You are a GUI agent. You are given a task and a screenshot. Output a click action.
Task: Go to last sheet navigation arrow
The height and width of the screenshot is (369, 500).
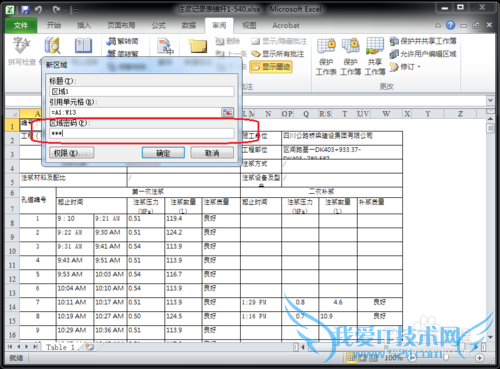[x=35, y=347]
